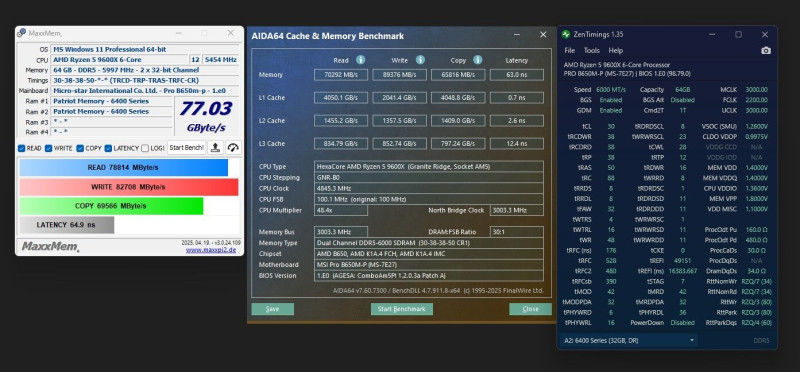
Task: Click Start Benchmark in AIDA64
Action: point(402,309)
